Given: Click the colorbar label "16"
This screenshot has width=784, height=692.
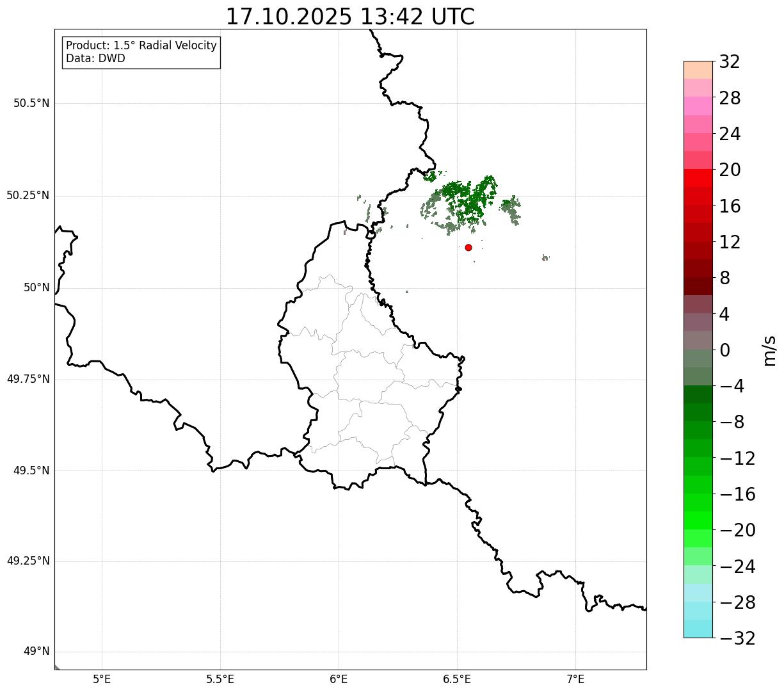Looking at the screenshot, I should coord(730,206).
